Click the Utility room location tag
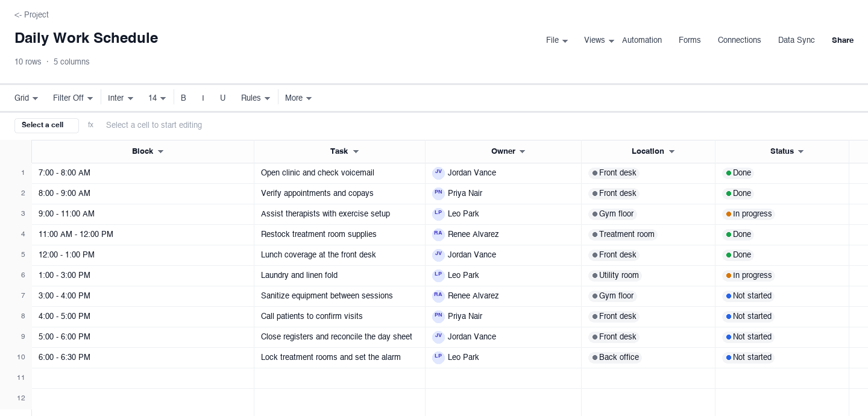Screen dimensions: 868x416 tap(615, 276)
